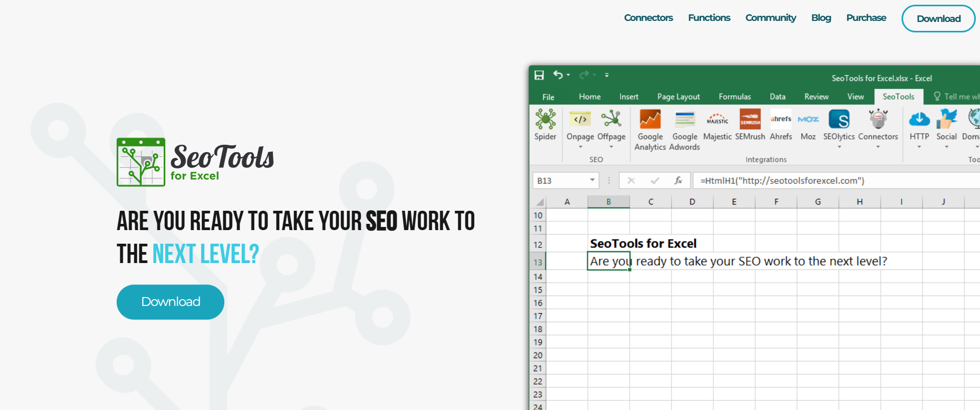Select row 12 header
This screenshot has width=980, height=410.
[x=538, y=245]
